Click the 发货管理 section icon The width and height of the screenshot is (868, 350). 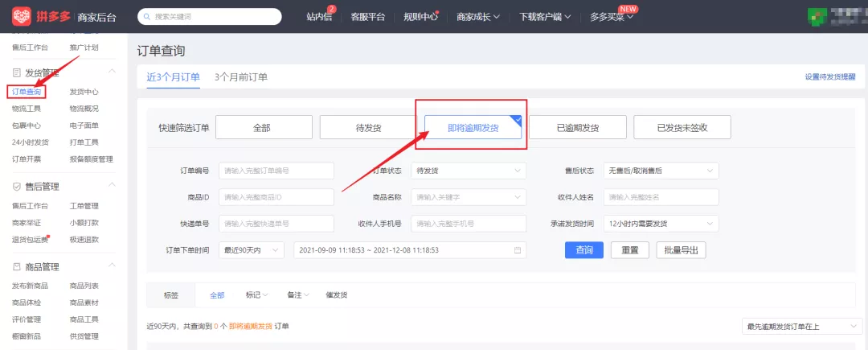tap(17, 73)
